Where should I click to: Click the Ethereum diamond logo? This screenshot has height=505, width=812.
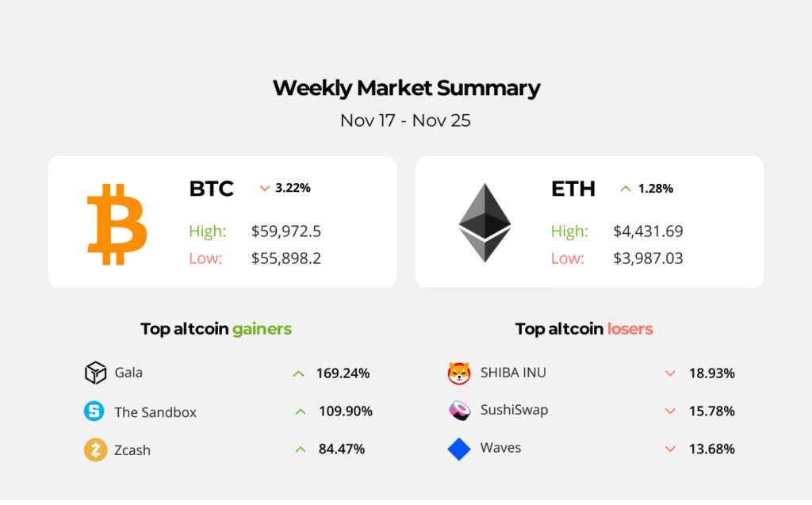point(485,224)
